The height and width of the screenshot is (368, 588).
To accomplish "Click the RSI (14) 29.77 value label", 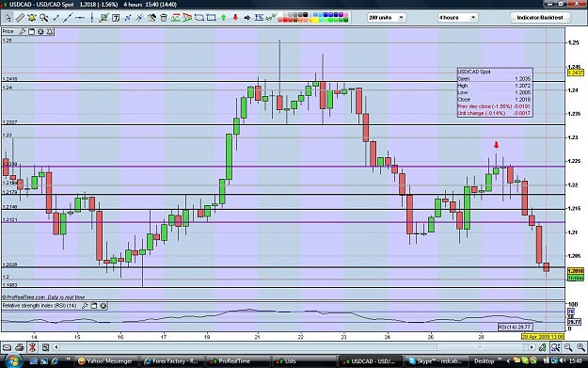I will coord(516,328).
